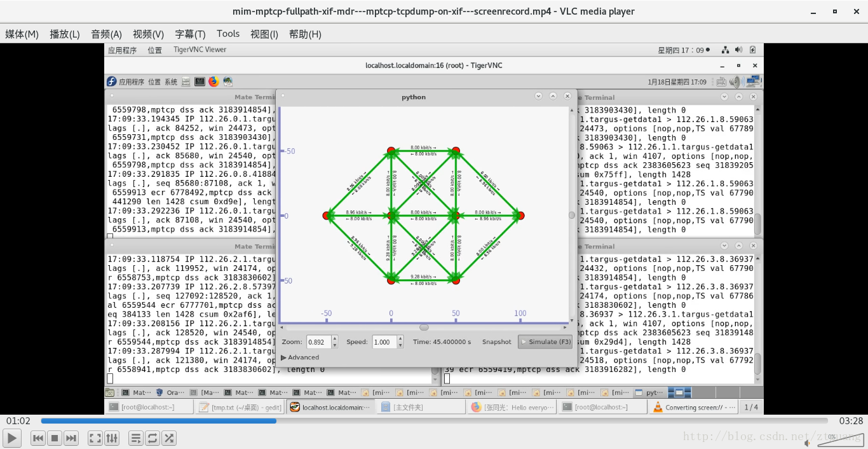Click the total time 03:28 label

[x=851, y=421]
